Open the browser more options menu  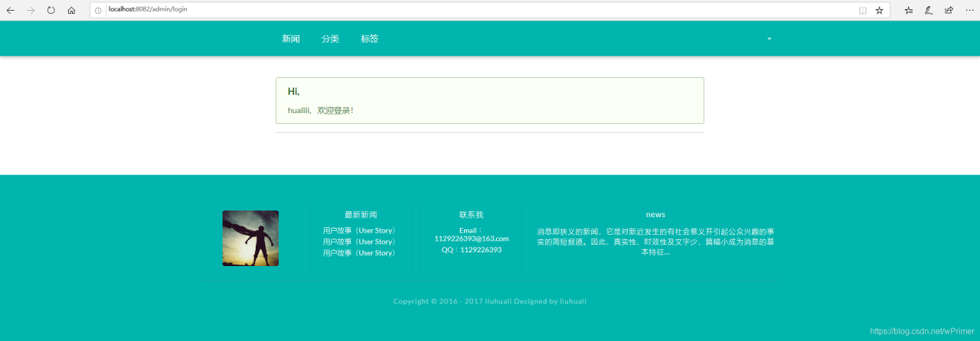(969, 10)
